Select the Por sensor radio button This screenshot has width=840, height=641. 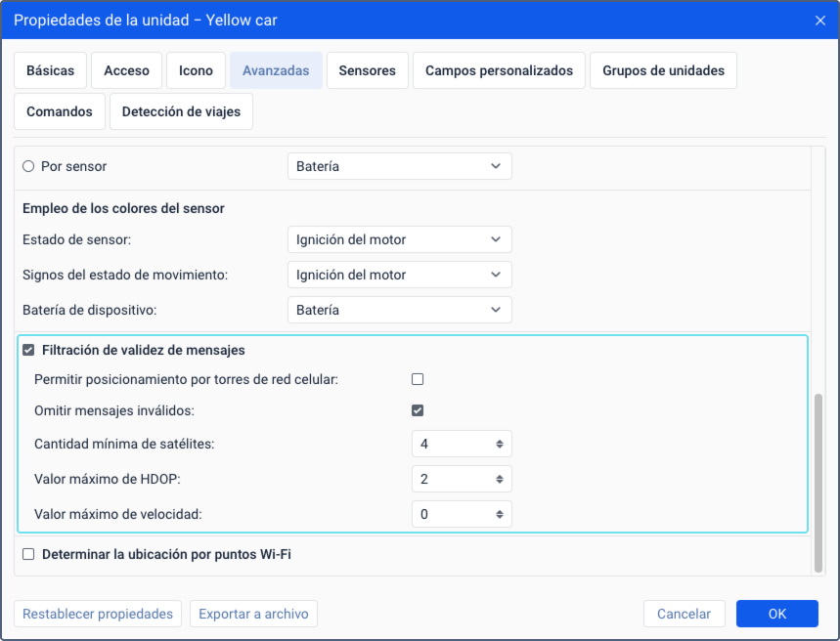[x=28, y=166]
